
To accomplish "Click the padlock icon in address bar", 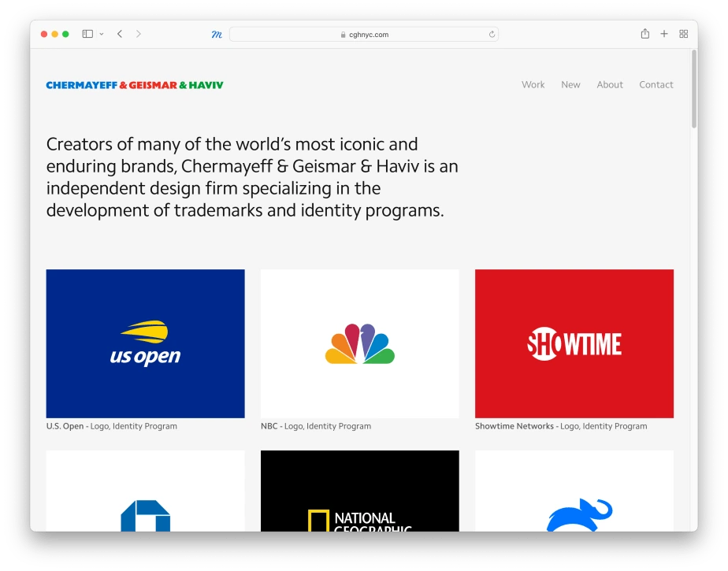I will click(343, 35).
